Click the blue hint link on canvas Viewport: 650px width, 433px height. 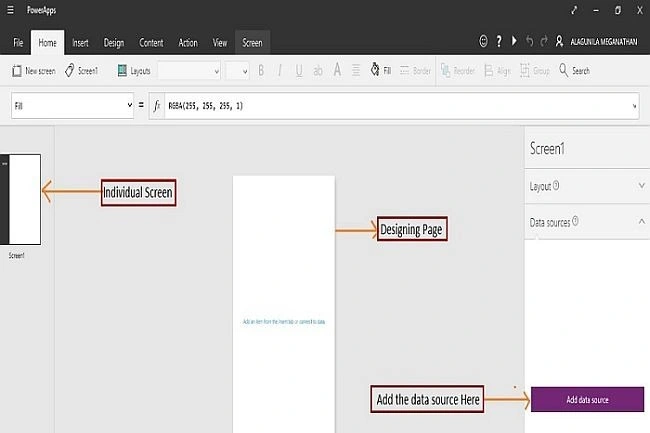(x=284, y=322)
